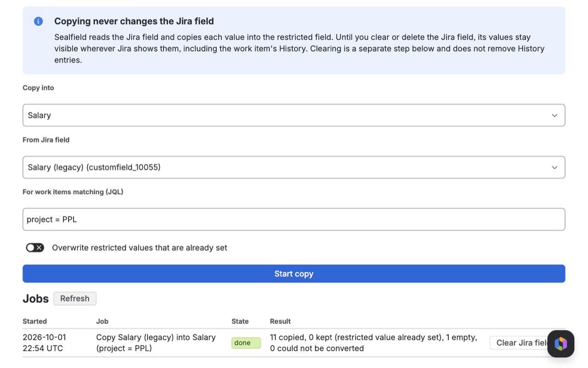Click Overwrite restricted values that are already set label

(140, 247)
